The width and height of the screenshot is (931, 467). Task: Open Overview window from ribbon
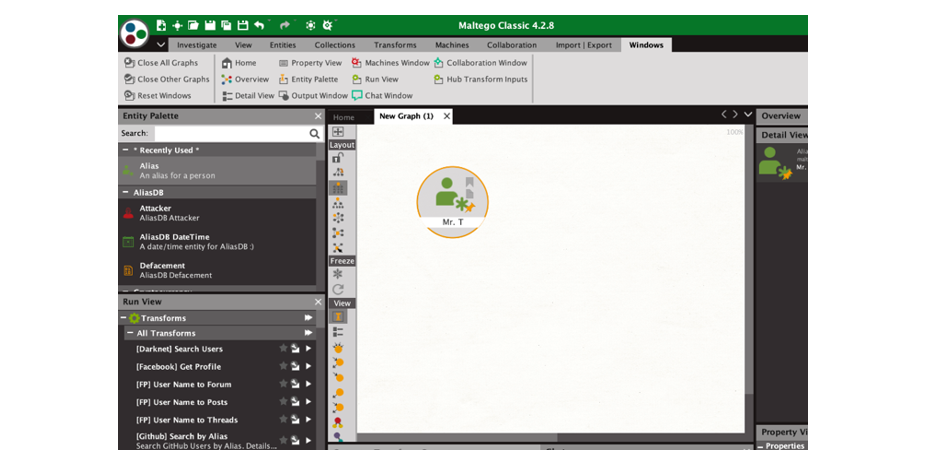click(x=245, y=80)
